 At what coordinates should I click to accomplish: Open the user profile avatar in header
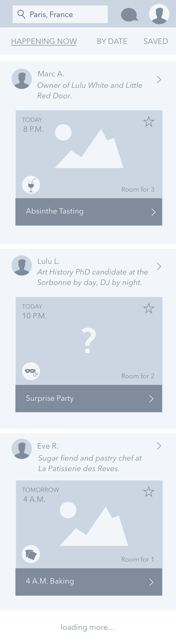pos(159,14)
